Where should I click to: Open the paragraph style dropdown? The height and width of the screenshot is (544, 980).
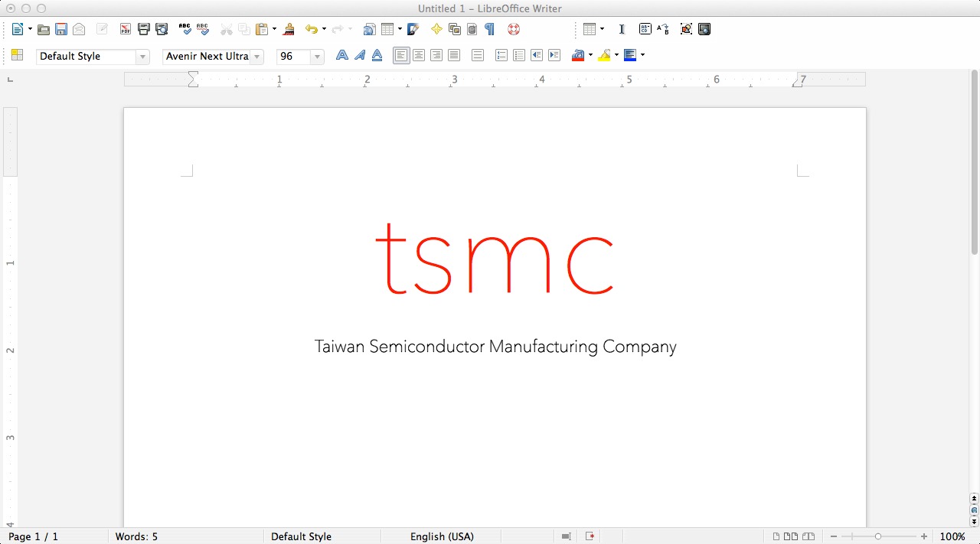pos(142,57)
